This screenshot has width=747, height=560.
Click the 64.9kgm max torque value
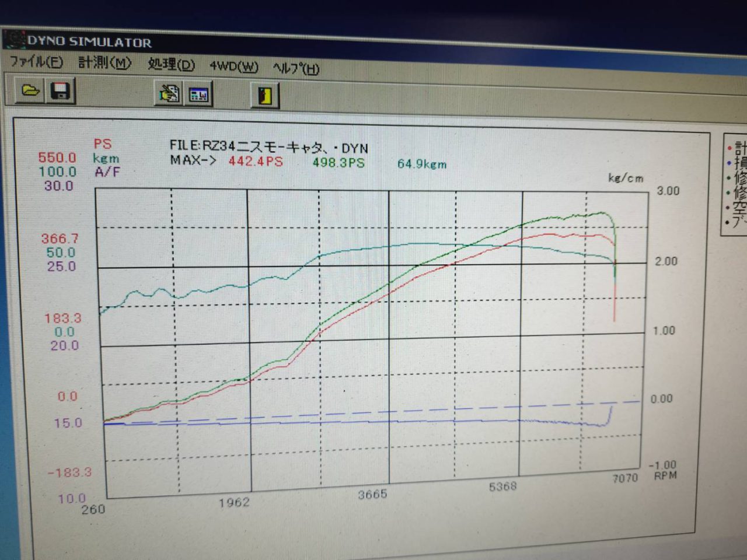422,164
